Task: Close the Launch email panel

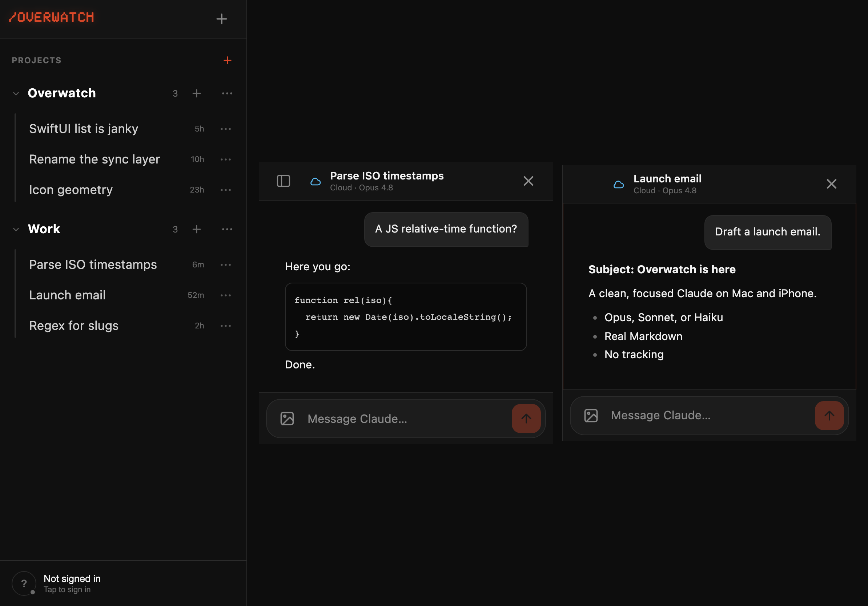Action: pos(831,184)
